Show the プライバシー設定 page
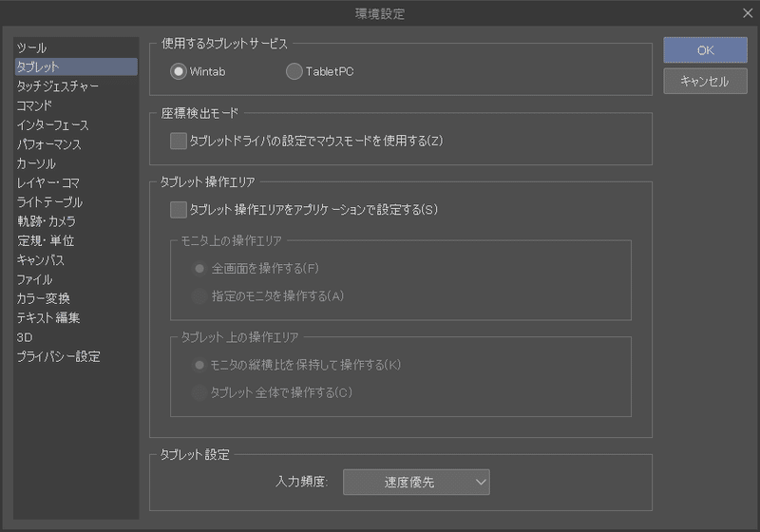Image resolution: width=760 pixels, height=532 pixels. click(76, 356)
